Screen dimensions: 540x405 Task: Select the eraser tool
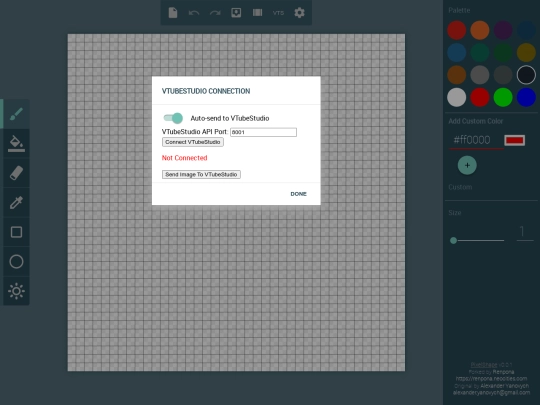(x=16, y=173)
